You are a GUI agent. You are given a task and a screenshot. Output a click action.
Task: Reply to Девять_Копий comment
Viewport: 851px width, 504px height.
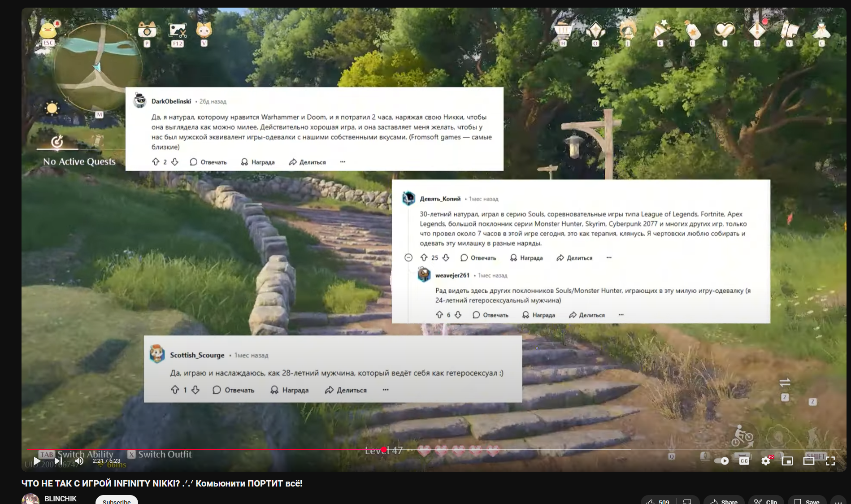(x=478, y=258)
